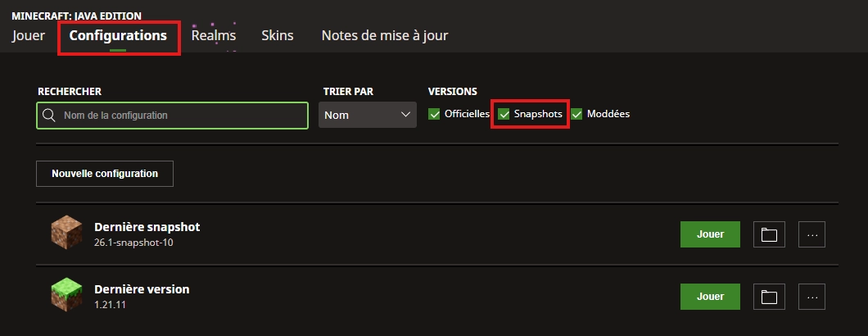Open Notes de mise à jour tab
The image size is (868, 336).
tap(384, 35)
